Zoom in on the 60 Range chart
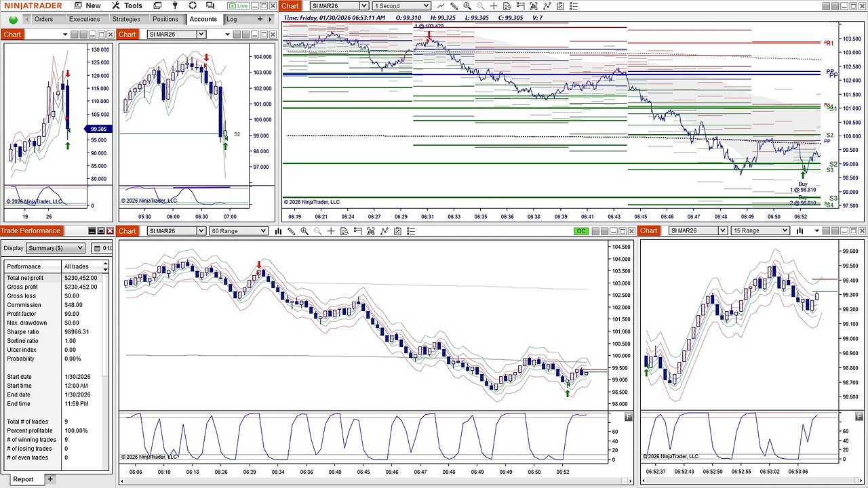Screen dimensions: 868x488 [x=304, y=231]
